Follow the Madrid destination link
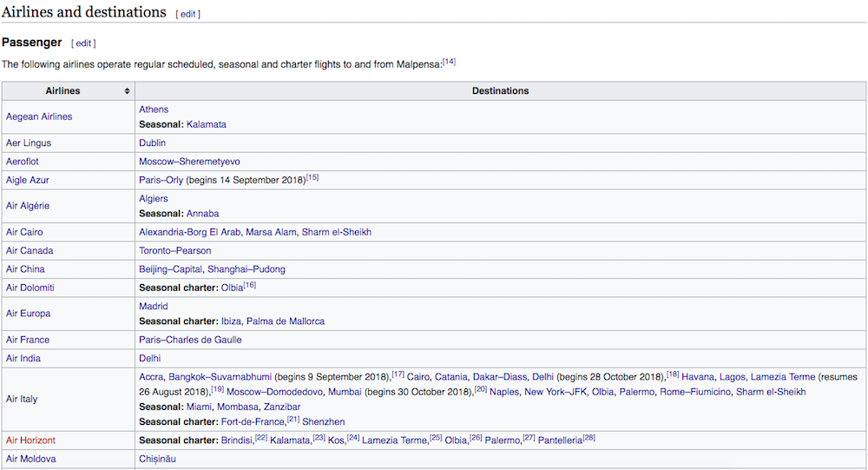Screen dimensions: 868x470 click(154, 306)
